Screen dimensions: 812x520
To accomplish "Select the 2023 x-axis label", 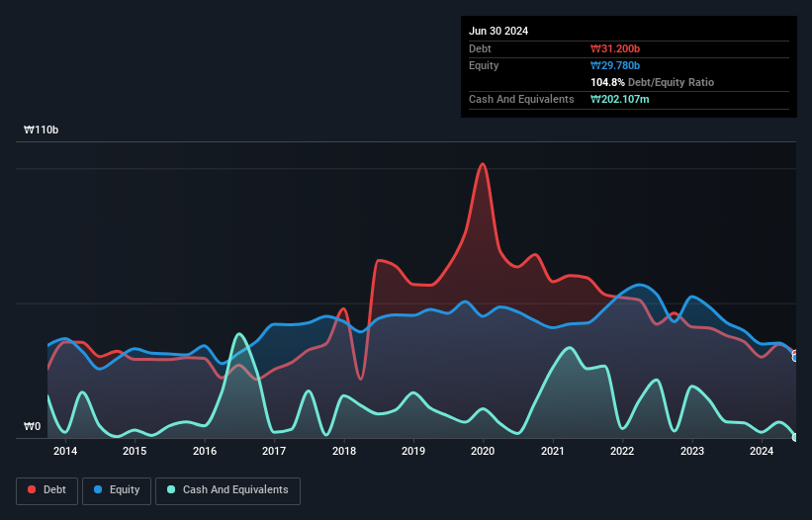I will [692, 451].
